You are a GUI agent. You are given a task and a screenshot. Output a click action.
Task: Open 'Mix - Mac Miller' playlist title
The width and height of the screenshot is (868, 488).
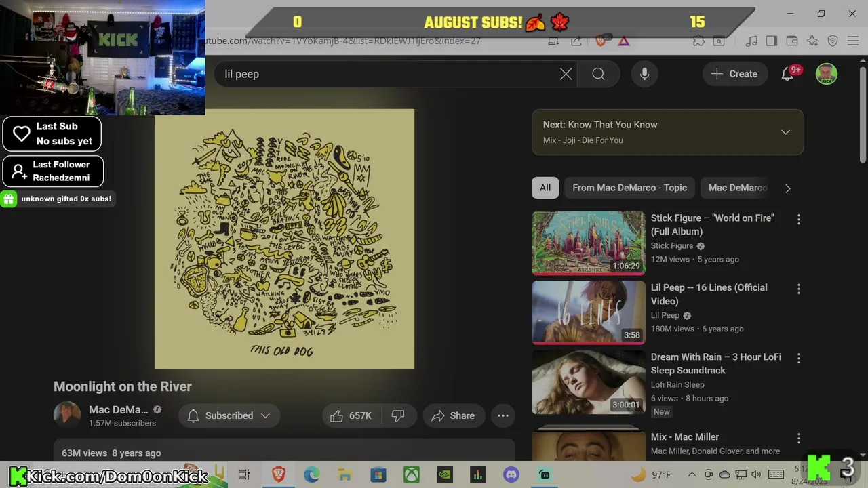(685, 437)
